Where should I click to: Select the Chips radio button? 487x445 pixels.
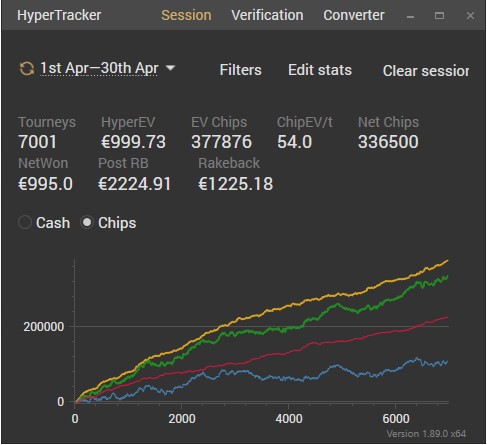pos(87,222)
